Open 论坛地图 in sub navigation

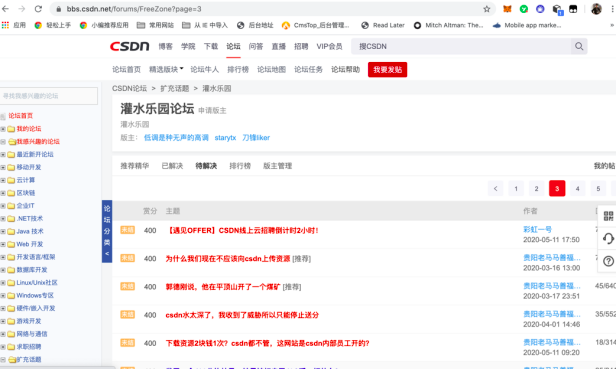click(x=271, y=70)
